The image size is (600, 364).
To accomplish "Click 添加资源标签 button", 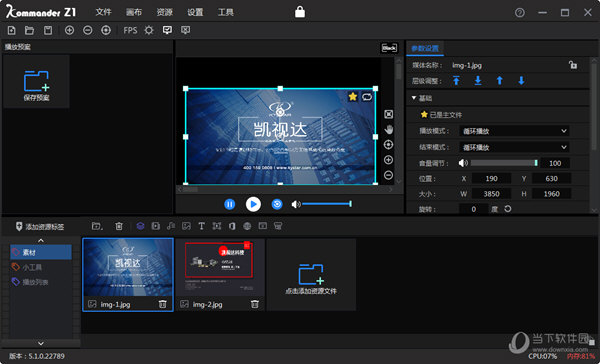I will (40, 227).
